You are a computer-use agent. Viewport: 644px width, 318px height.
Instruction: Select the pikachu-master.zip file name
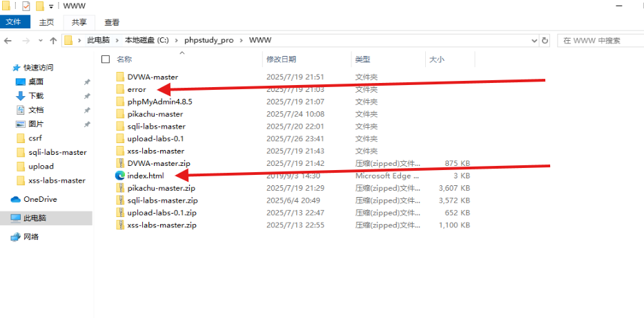click(x=161, y=188)
